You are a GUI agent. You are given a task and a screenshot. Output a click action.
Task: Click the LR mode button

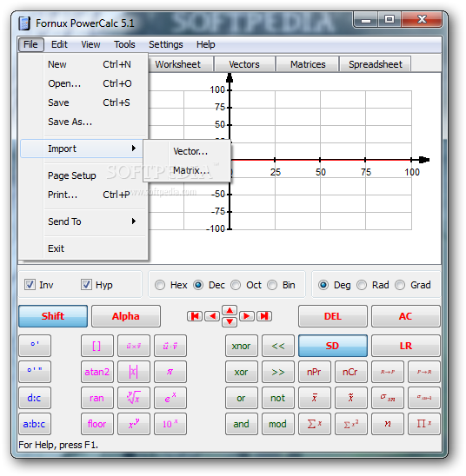point(406,346)
